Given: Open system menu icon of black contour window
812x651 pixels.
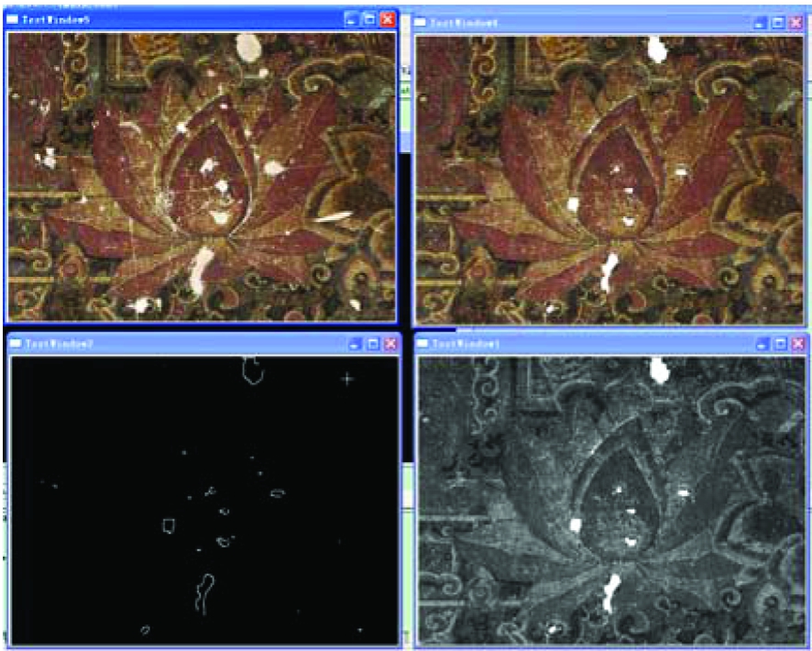Looking at the screenshot, I should coord(16,343).
